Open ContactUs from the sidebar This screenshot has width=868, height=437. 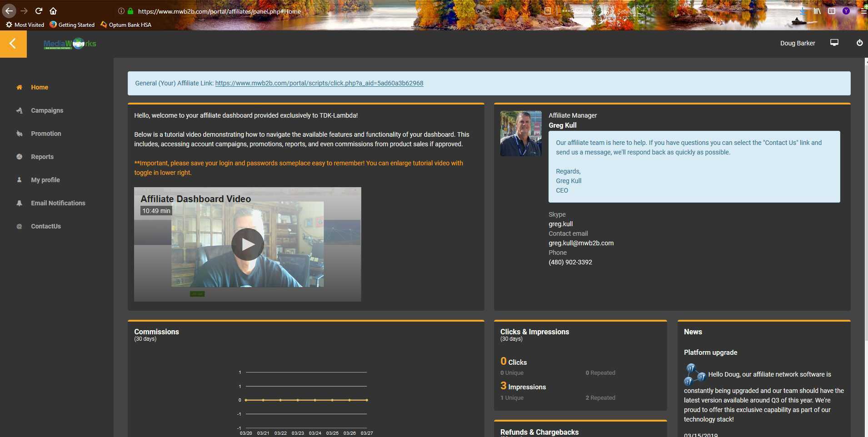(46, 226)
